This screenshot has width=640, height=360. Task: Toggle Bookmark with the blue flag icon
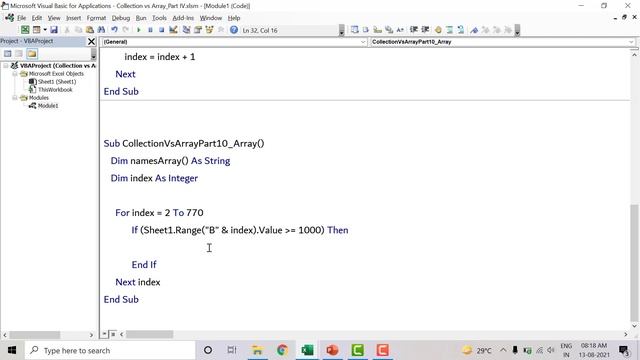[x=474, y=30]
